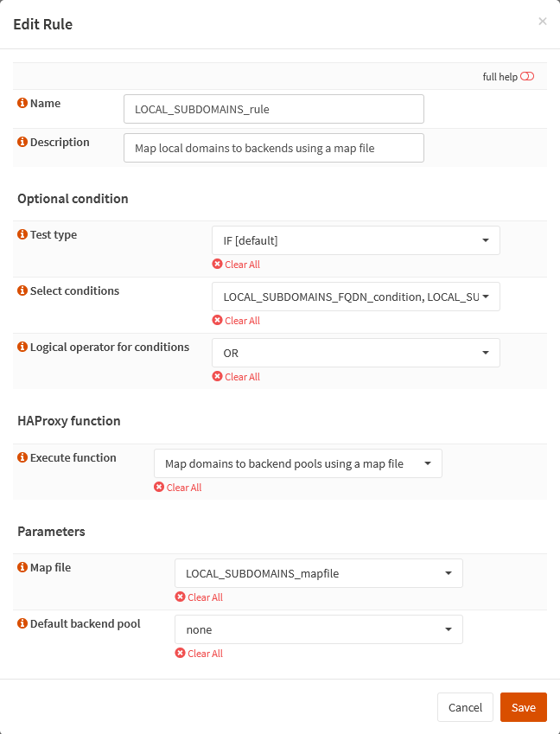Open the Execute function dropdown
The height and width of the screenshot is (734, 560).
(x=297, y=463)
